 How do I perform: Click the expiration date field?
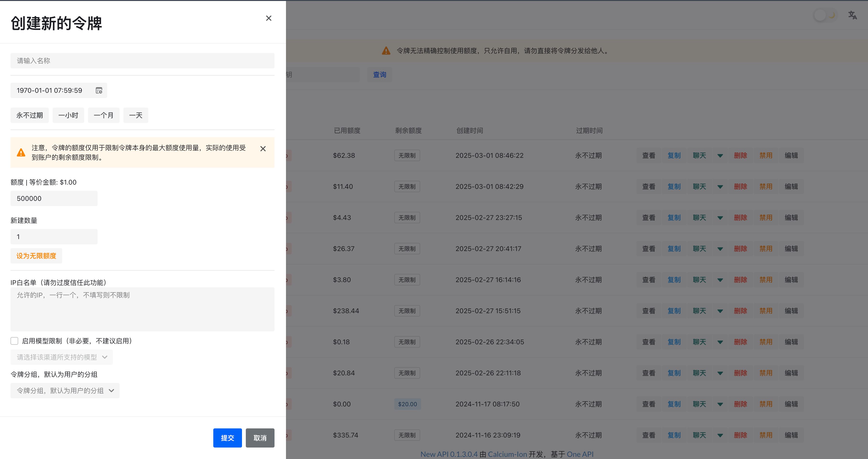(x=59, y=91)
